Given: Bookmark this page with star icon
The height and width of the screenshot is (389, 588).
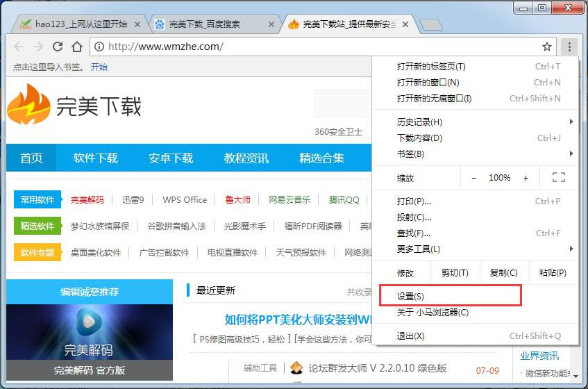Looking at the screenshot, I should 547,47.
